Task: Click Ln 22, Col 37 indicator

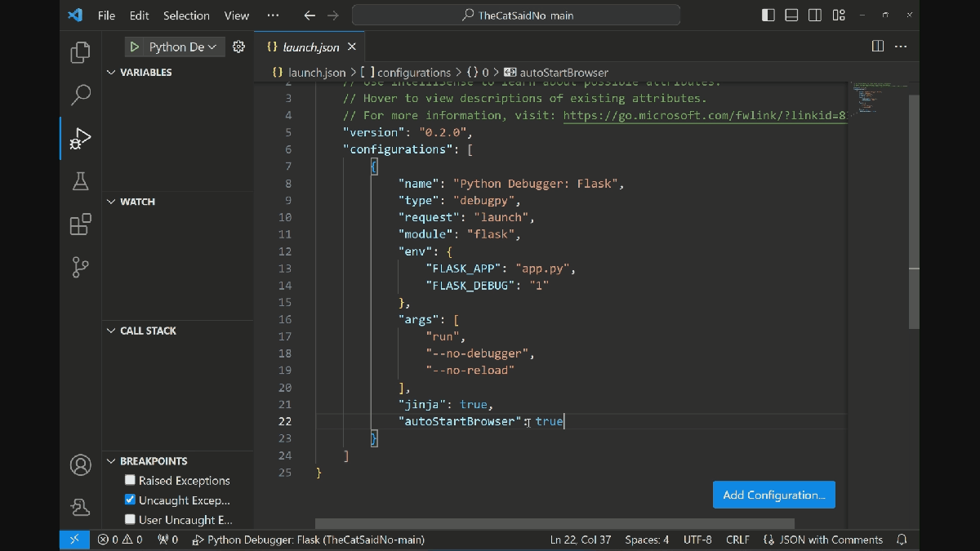Action: click(581, 540)
